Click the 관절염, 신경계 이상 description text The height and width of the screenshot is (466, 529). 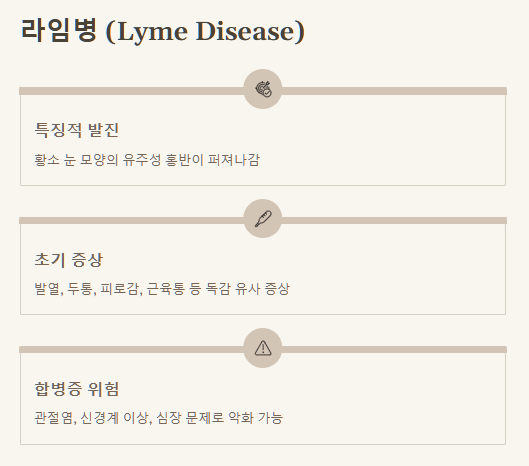tap(159, 418)
